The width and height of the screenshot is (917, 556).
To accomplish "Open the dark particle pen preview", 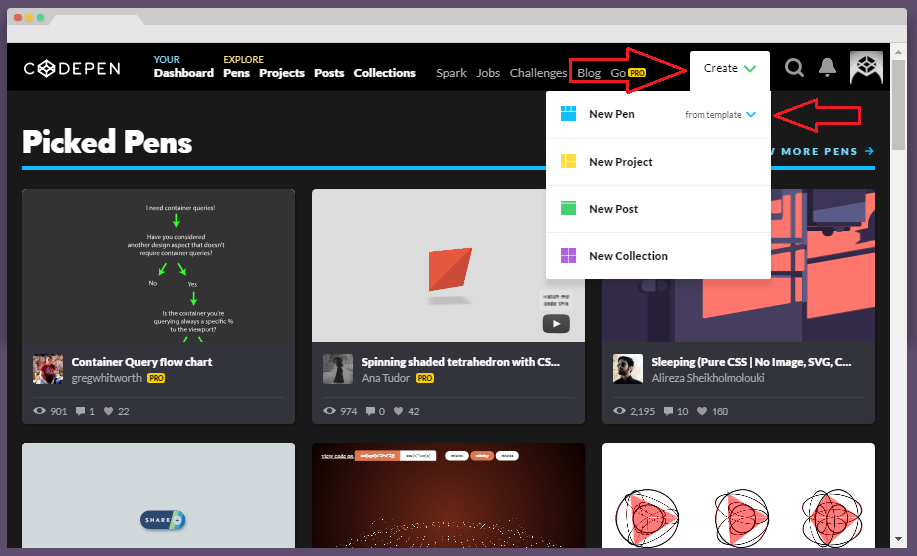I will tap(449, 495).
